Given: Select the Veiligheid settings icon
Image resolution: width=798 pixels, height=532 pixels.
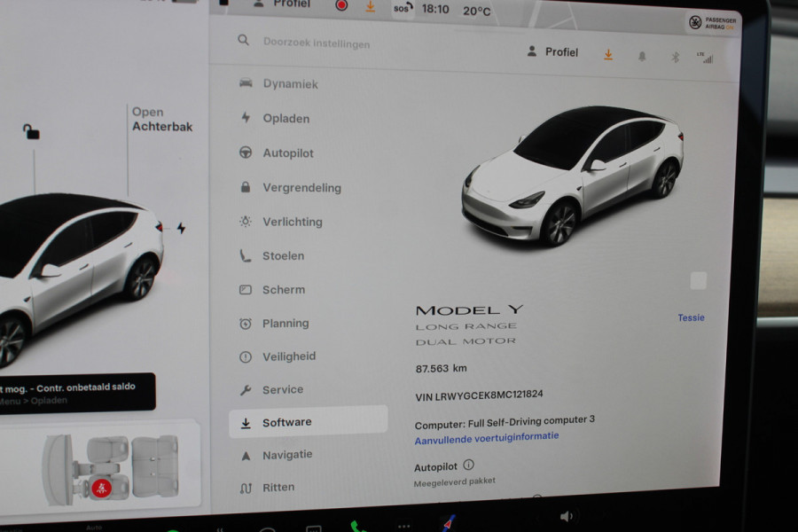Looking at the screenshot, I should tap(247, 356).
